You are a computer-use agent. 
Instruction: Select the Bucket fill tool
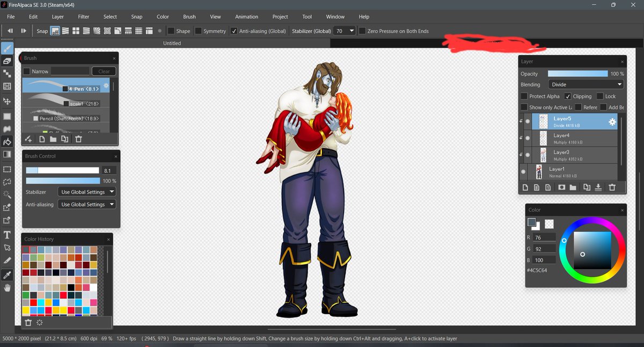pos(7,142)
